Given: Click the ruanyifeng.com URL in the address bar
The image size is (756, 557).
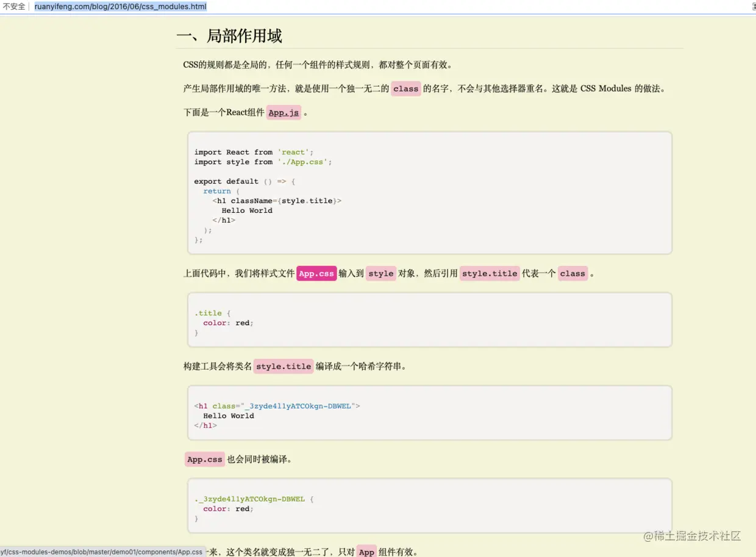Looking at the screenshot, I should [x=120, y=7].
